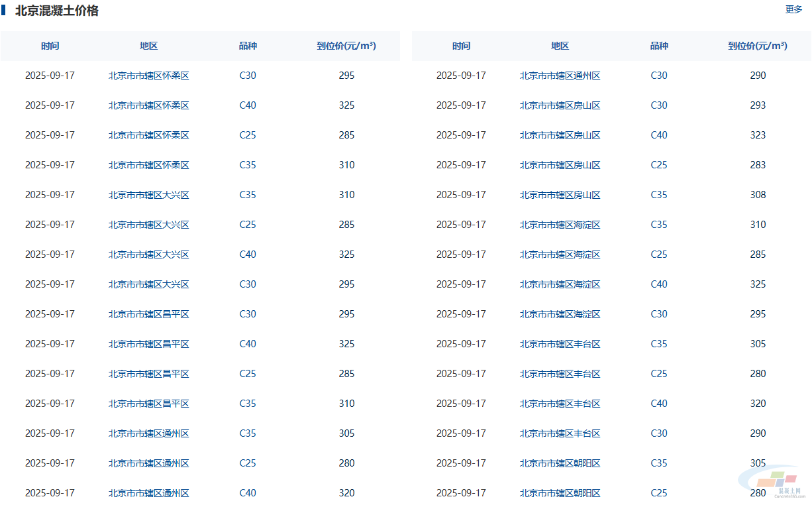Click 怀柔区 region link in the C30 row
812x505 pixels.
149,76
